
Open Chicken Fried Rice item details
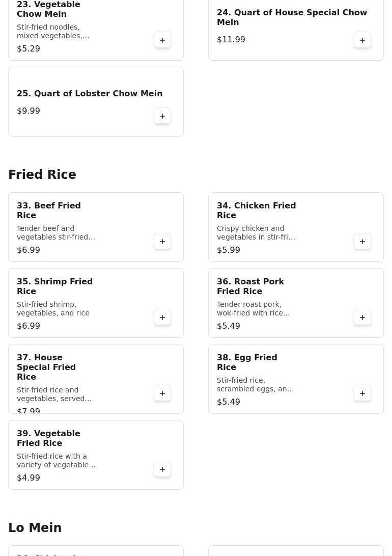pos(256,210)
